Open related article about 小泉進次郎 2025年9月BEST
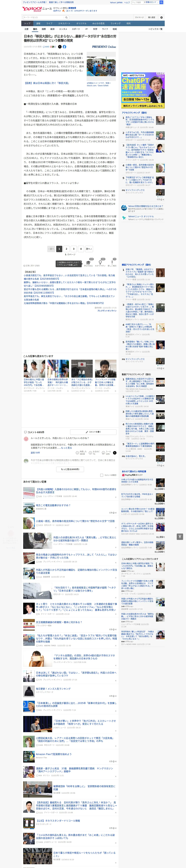The image size is (186, 868). [69, 277]
